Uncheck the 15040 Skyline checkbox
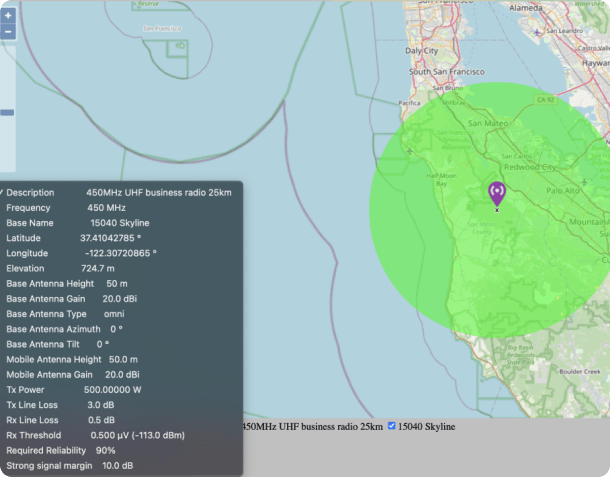 coord(392,426)
